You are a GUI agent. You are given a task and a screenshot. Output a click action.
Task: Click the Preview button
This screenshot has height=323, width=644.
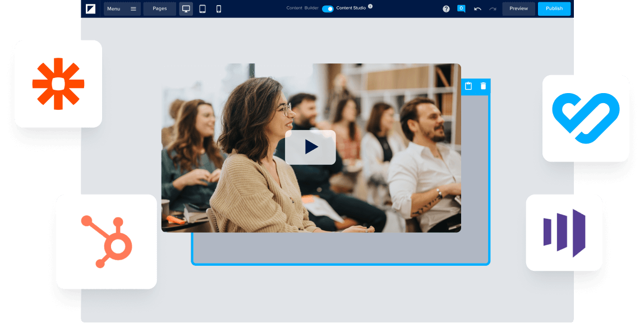coord(518,9)
